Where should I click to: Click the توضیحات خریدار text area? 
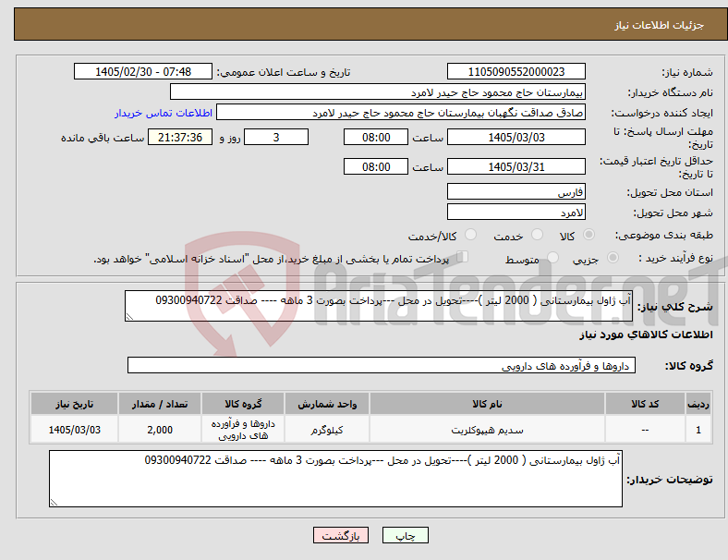(335, 479)
